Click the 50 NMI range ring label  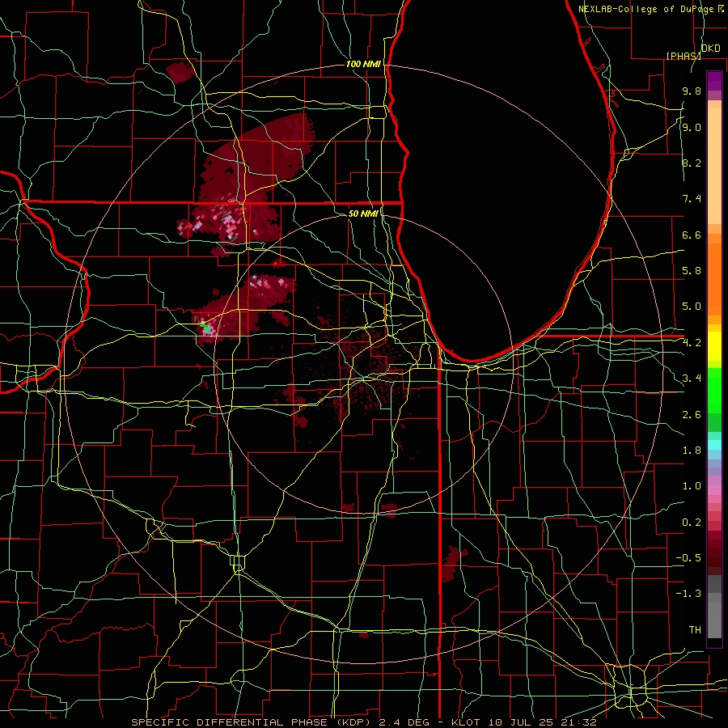coord(363,214)
